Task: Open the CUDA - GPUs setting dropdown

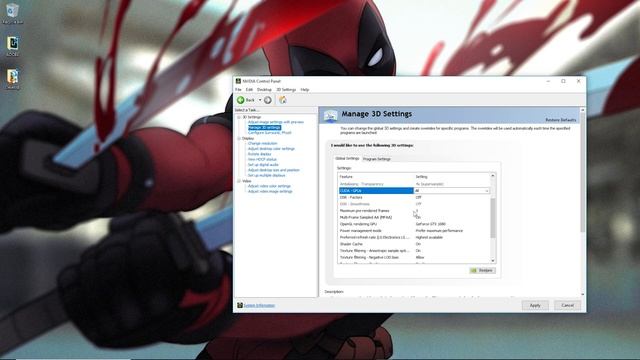Action: (x=487, y=191)
